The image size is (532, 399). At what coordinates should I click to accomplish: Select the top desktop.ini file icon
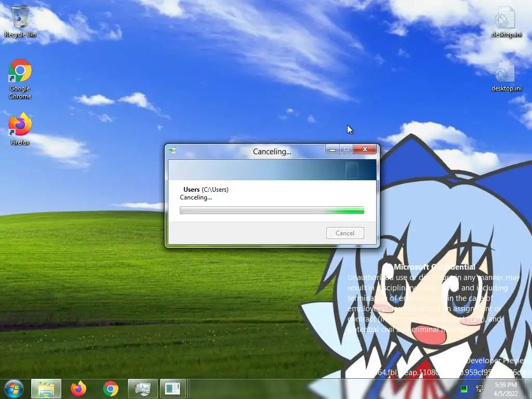506,21
